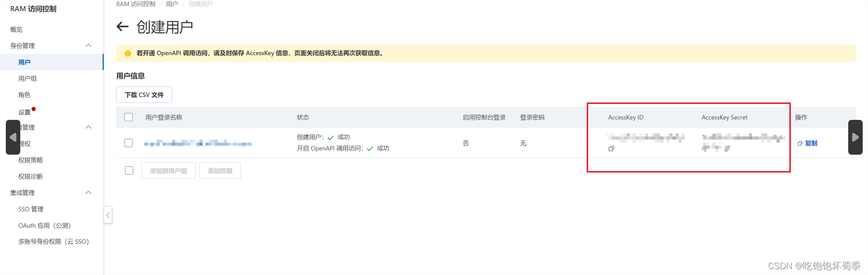Click the 启用控制台登录 column header
The width and height of the screenshot is (868, 275).
[484, 117]
